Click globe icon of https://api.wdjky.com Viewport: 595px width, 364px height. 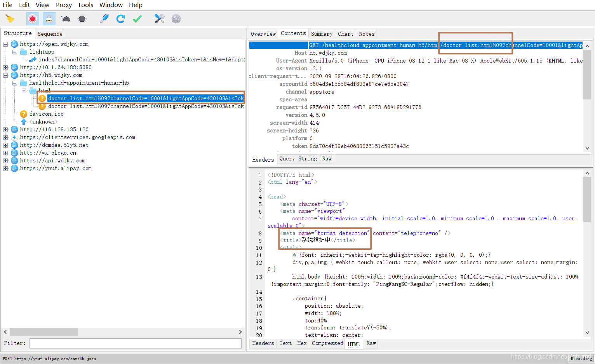(14, 160)
